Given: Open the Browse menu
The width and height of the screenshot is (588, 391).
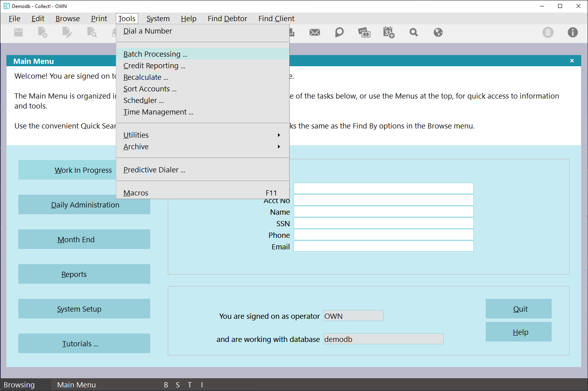Looking at the screenshot, I should click(68, 19).
